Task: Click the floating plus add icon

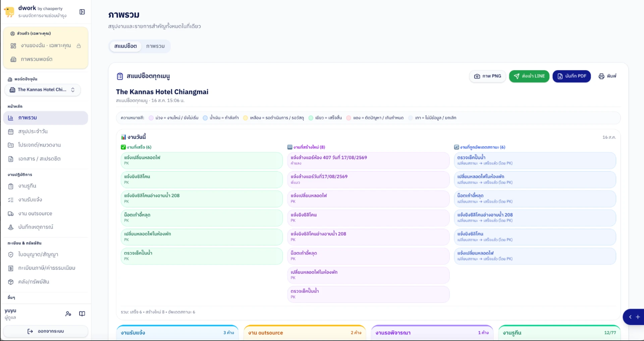Action: [x=638, y=317]
